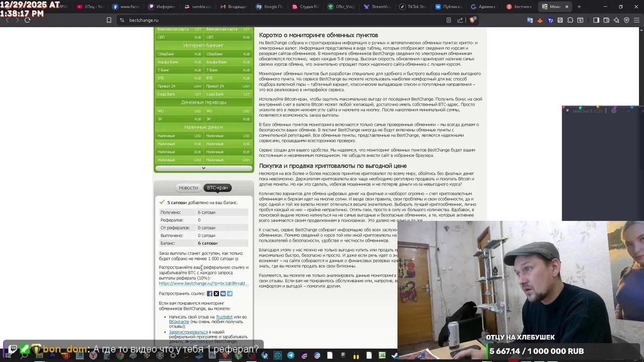Select Альфа-Банк RUB in right column
Screen dimensions: 644x362
click(228, 62)
